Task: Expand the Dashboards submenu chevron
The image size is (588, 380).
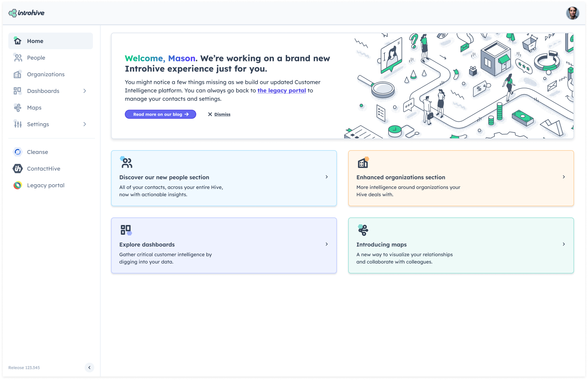Action: click(85, 91)
